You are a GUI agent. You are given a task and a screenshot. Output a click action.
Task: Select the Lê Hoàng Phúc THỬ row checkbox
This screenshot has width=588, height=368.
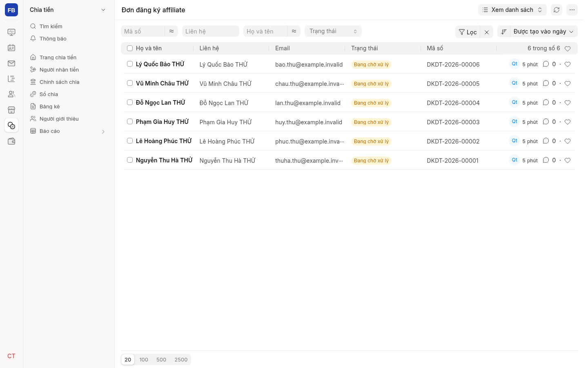click(x=130, y=141)
